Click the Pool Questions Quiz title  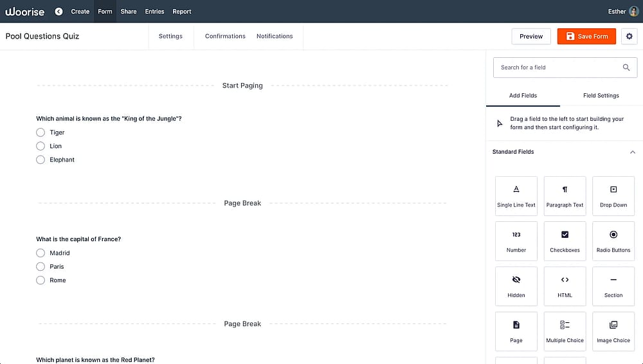point(42,36)
